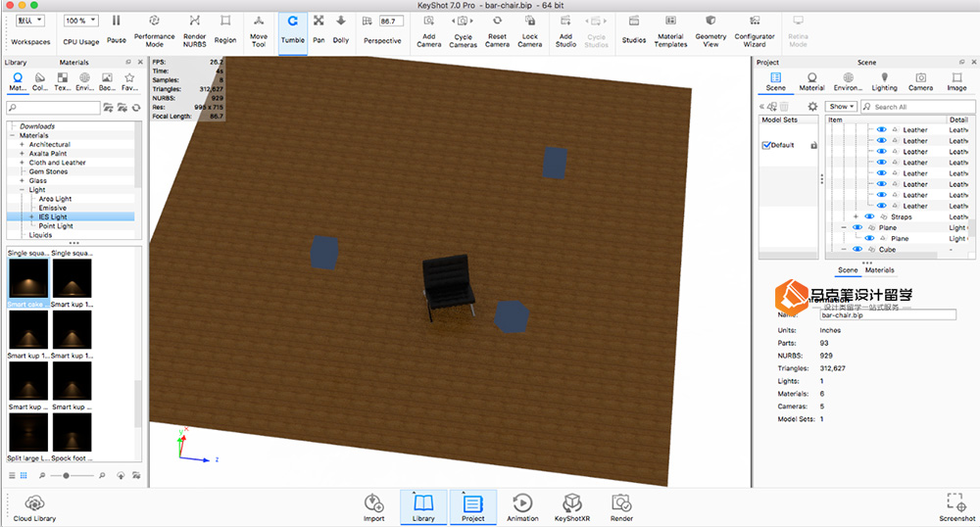
Task: Switch to the Colors library tab
Action: pyautogui.click(x=40, y=82)
